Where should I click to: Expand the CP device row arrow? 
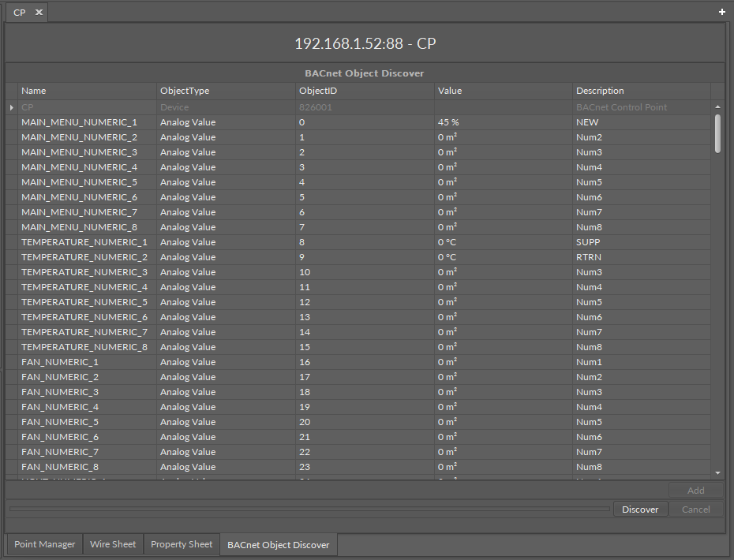[x=11, y=107]
